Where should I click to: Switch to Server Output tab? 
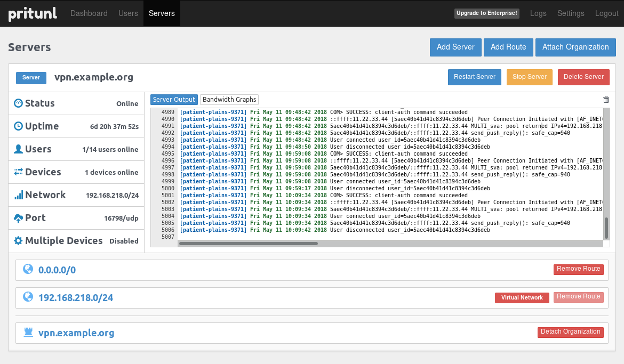[174, 100]
